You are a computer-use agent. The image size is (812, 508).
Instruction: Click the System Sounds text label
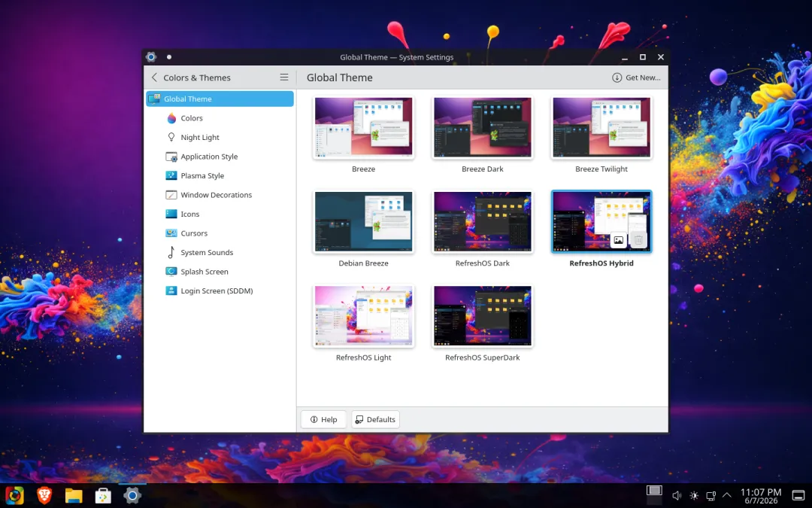click(x=207, y=252)
